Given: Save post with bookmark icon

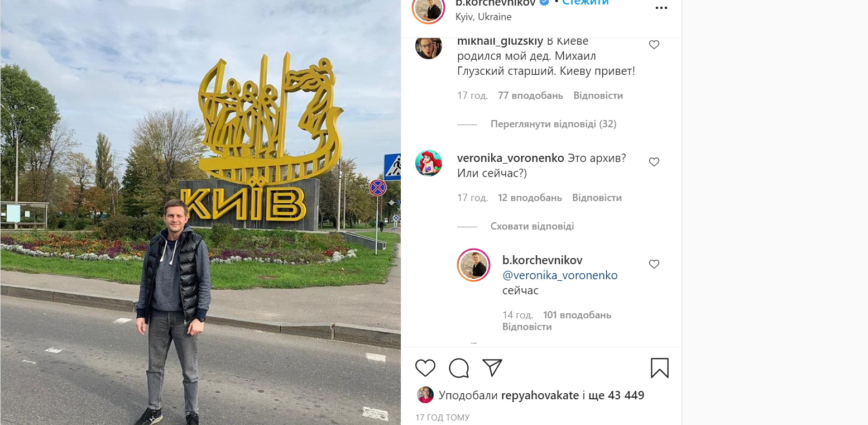Looking at the screenshot, I should pyautogui.click(x=660, y=368).
